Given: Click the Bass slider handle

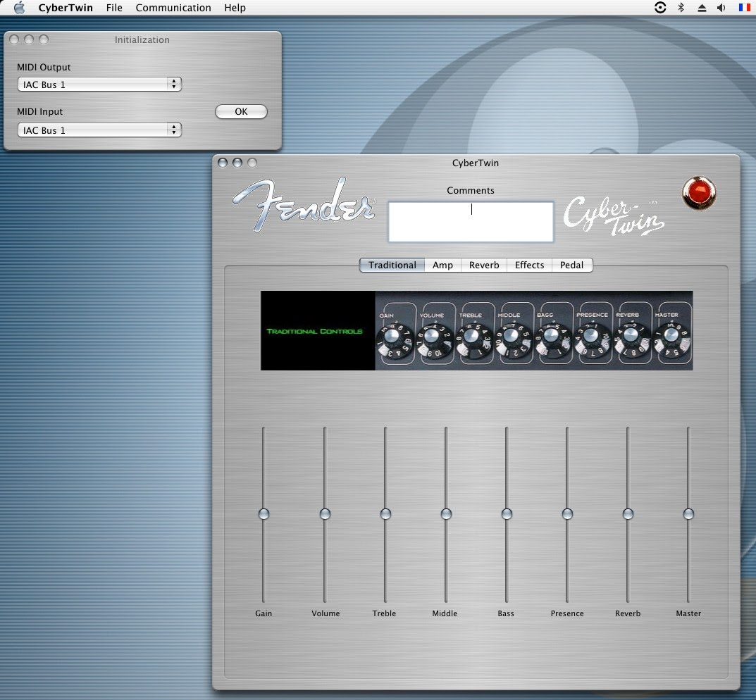Looking at the screenshot, I should [x=507, y=514].
